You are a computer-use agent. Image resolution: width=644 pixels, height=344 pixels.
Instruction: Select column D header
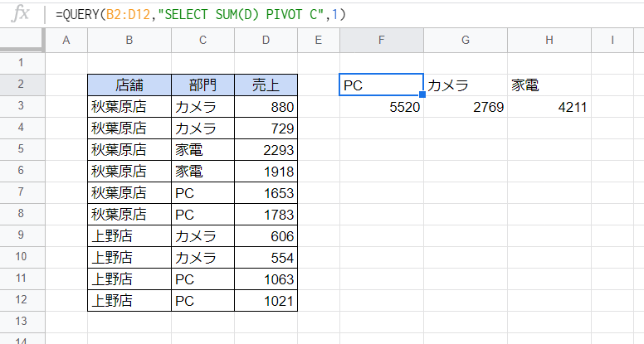click(266, 40)
